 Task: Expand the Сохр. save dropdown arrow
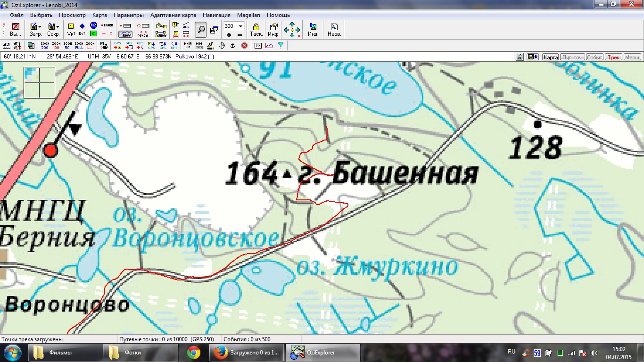click(58, 26)
